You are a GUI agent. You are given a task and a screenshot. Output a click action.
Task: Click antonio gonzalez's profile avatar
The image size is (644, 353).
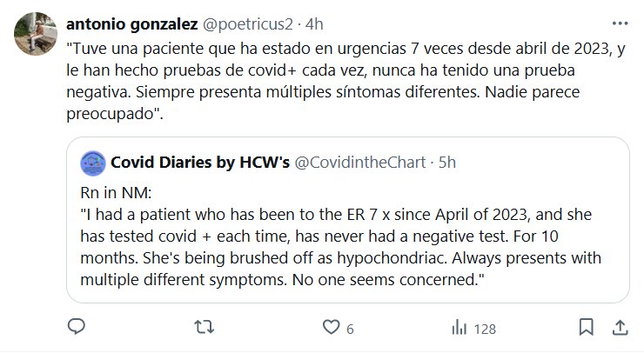click(30, 32)
